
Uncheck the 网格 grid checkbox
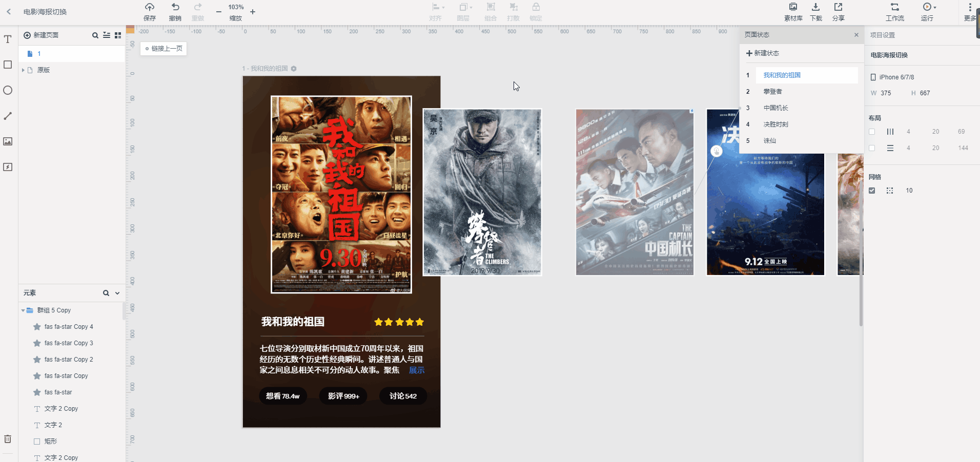coord(872,191)
